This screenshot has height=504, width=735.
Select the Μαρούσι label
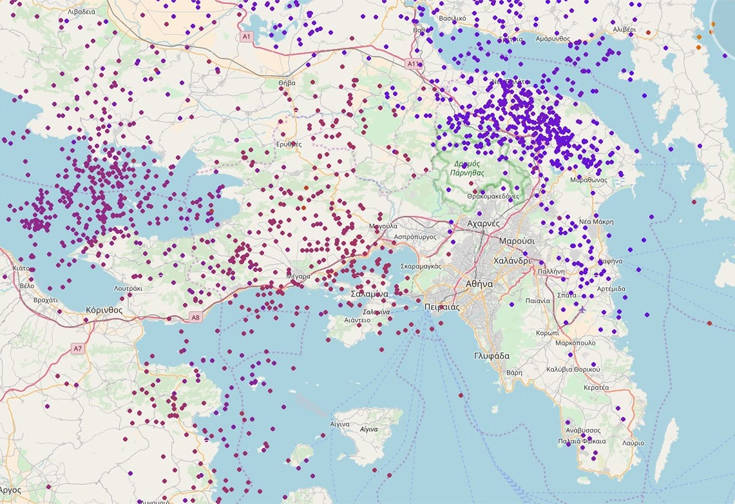click(x=516, y=241)
